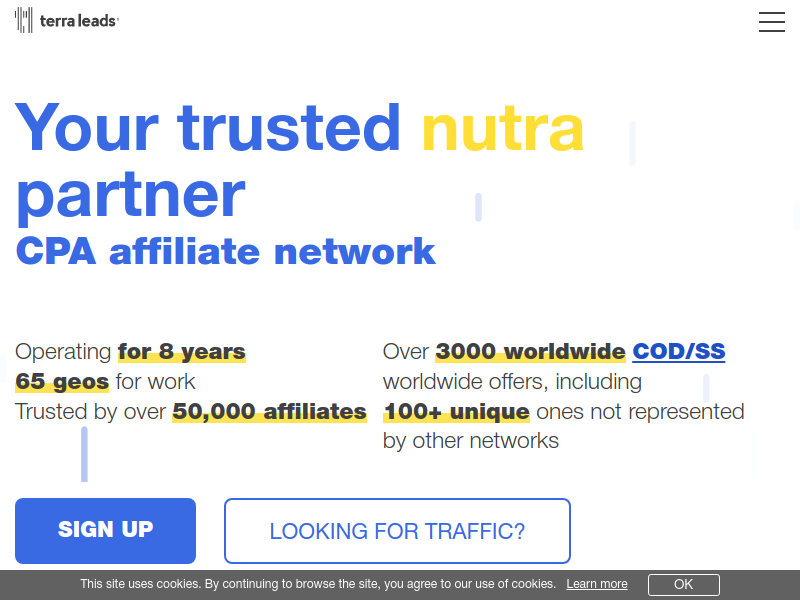Click the '65 geos' highlighted text

pyautogui.click(x=62, y=381)
